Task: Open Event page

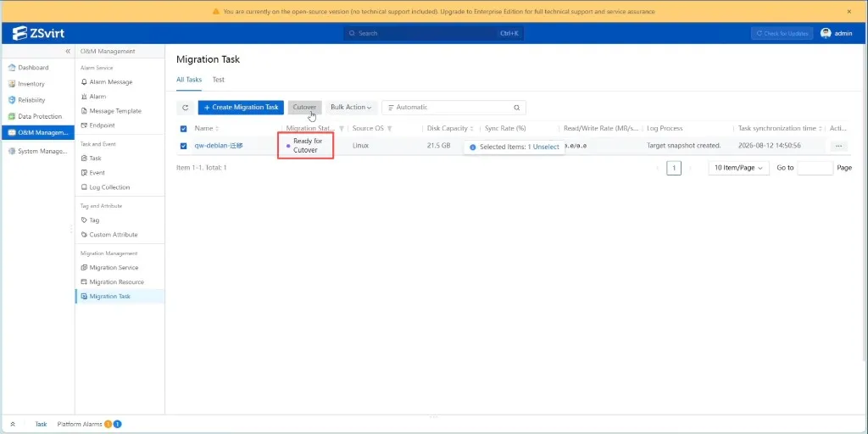Action: [97, 173]
